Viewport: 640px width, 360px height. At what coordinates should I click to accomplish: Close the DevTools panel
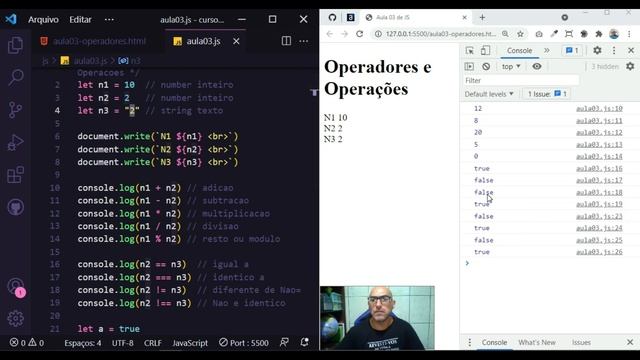coord(631,50)
